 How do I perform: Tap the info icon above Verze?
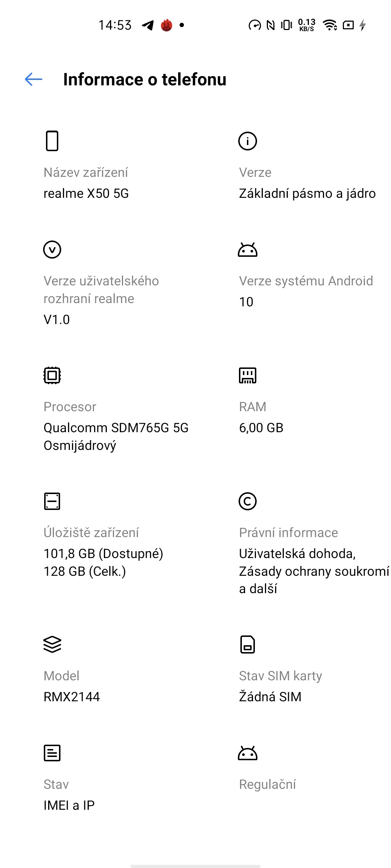tap(248, 141)
